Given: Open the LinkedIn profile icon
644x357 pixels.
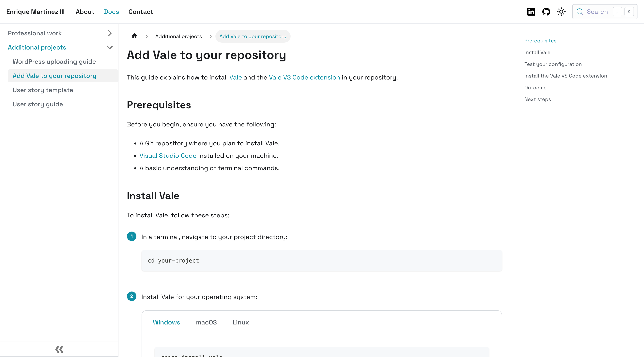Looking at the screenshot, I should tap(531, 12).
